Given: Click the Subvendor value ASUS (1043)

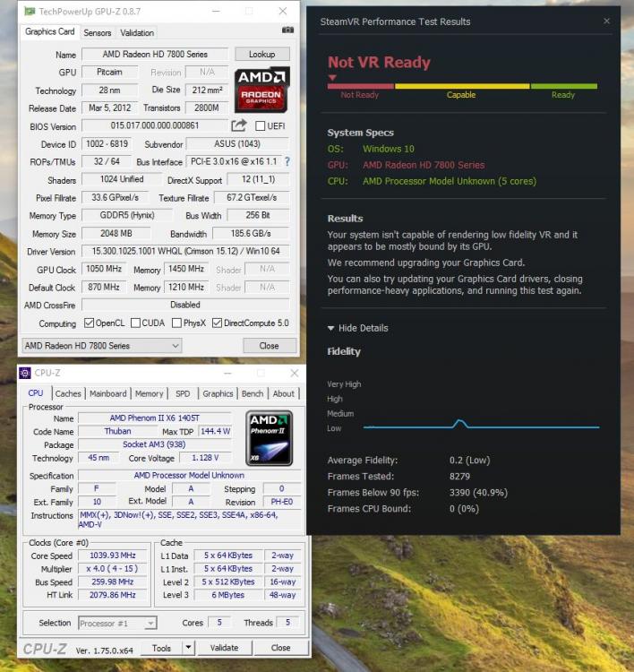Looking at the screenshot, I should click(x=238, y=144).
